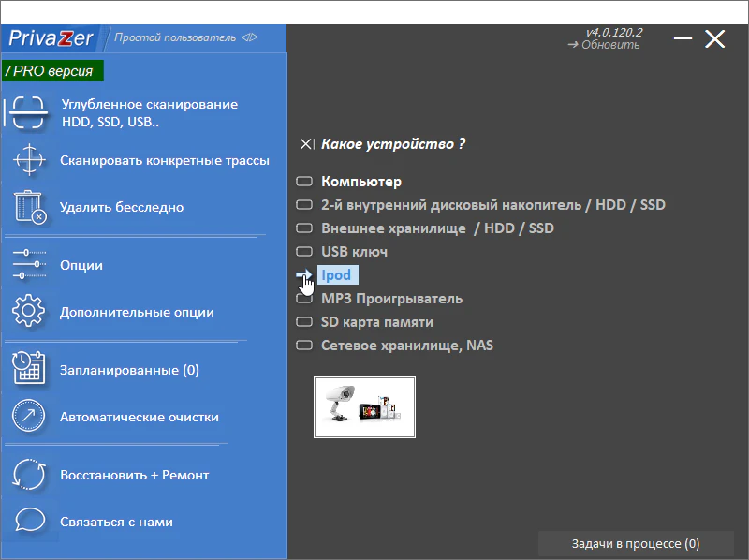749x560 pixels.
Task: Select the Компьютер device option
Action: click(360, 182)
